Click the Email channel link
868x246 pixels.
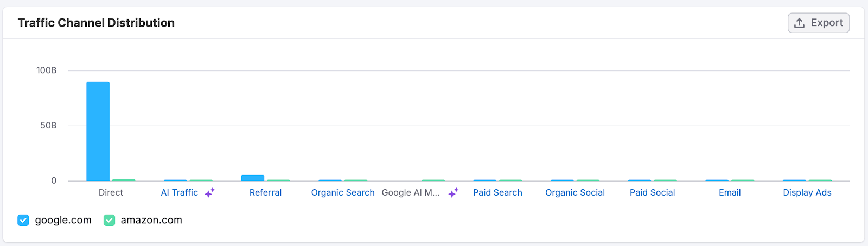click(730, 192)
